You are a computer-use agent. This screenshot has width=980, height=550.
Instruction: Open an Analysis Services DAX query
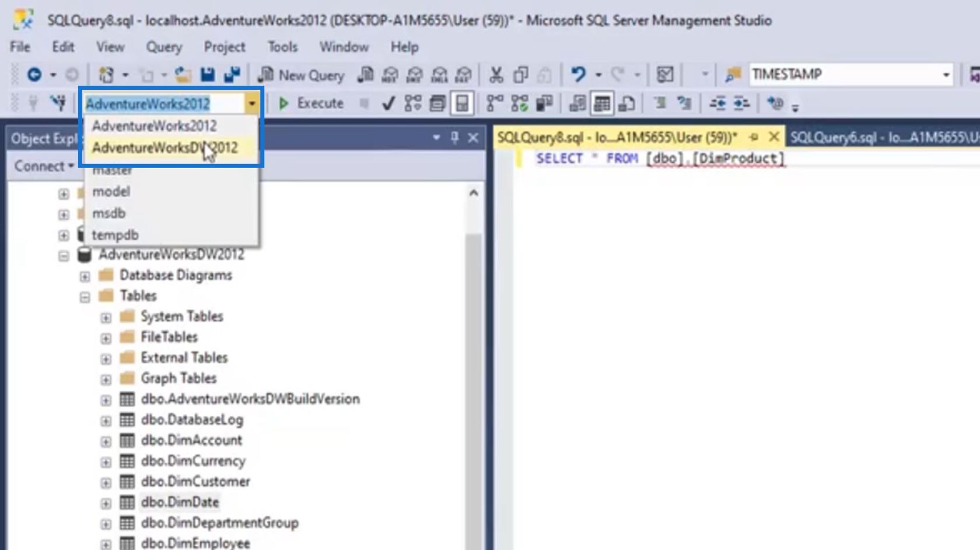coord(464,75)
